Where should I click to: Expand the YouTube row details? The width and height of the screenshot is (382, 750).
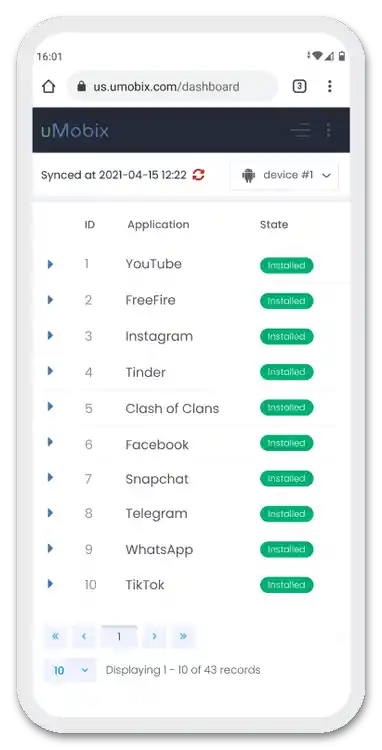pyautogui.click(x=50, y=264)
